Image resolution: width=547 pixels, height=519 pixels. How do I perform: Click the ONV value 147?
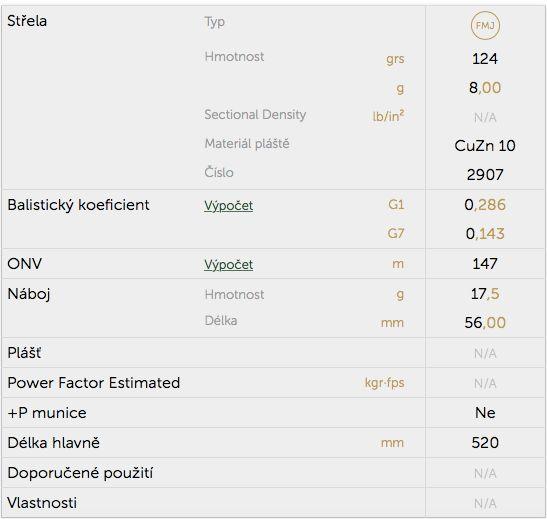tap(485, 263)
